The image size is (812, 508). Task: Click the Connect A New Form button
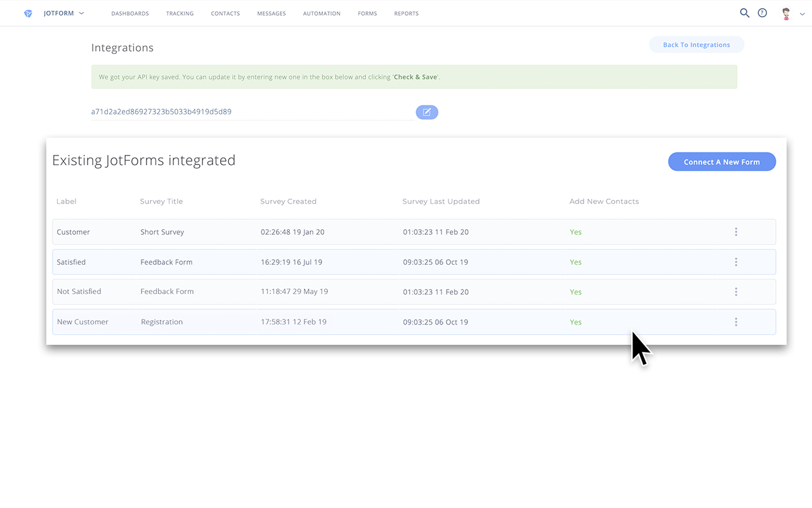point(722,161)
